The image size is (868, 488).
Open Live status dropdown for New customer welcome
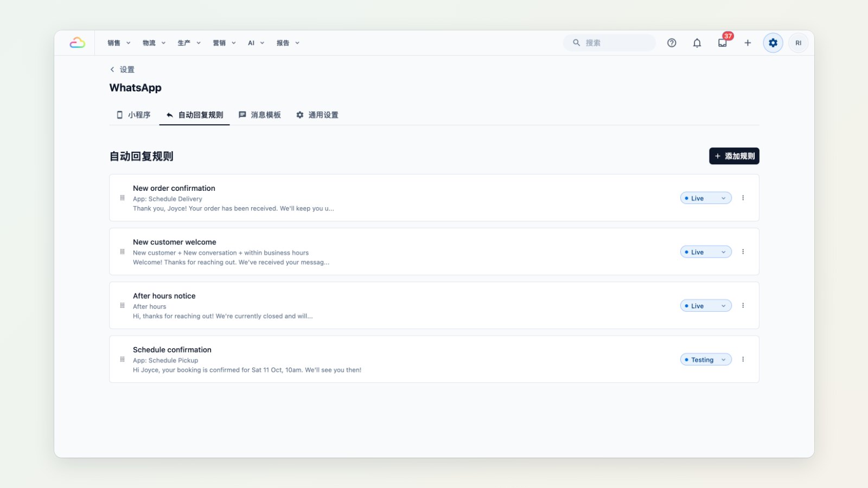click(x=706, y=252)
